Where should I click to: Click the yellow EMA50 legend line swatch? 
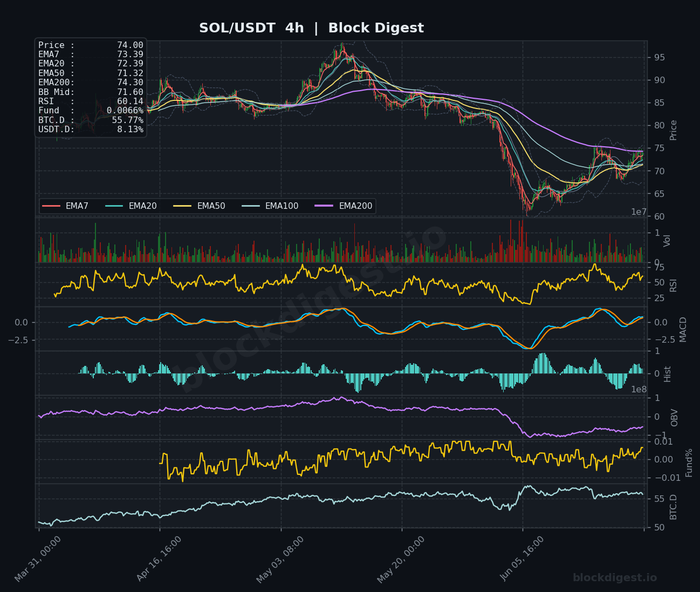pos(183,206)
